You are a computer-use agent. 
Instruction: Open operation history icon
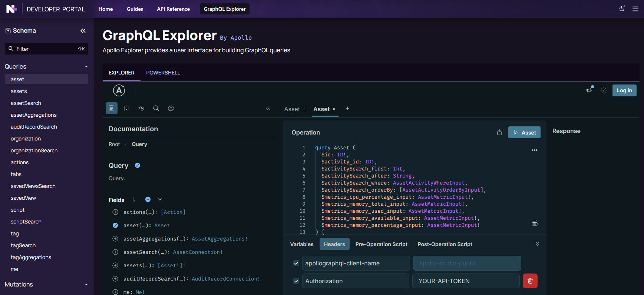click(141, 108)
